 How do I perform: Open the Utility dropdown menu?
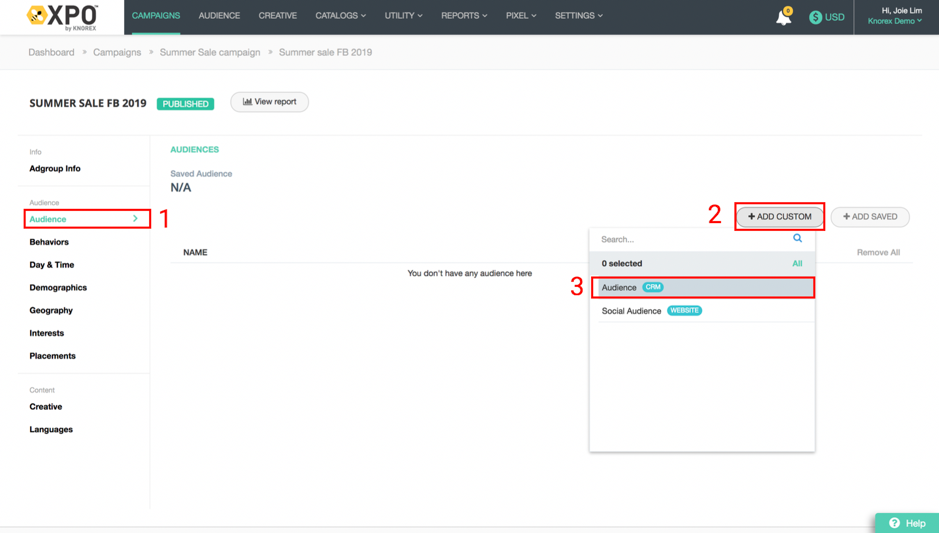pyautogui.click(x=403, y=16)
